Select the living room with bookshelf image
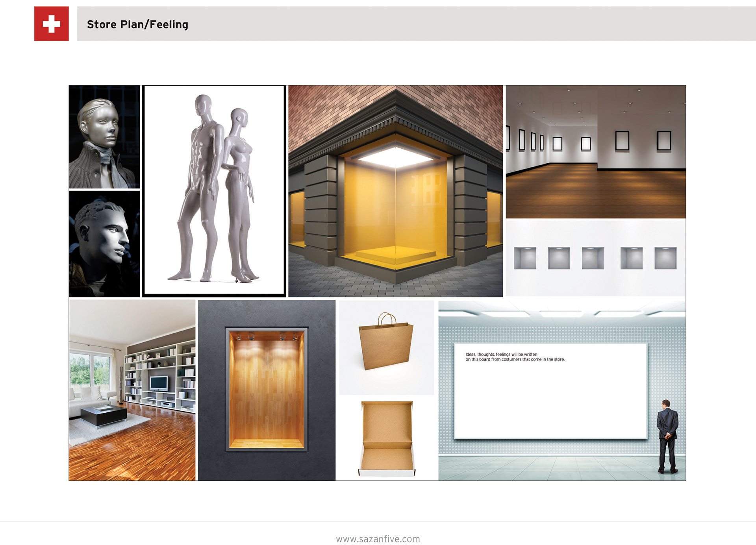Image resolution: width=756 pixels, height=545 pixels. click(x=132, y=390)
